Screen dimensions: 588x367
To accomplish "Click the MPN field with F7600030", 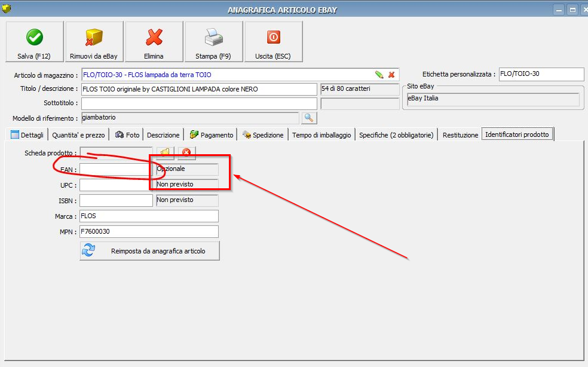I will tap(149, 231).
